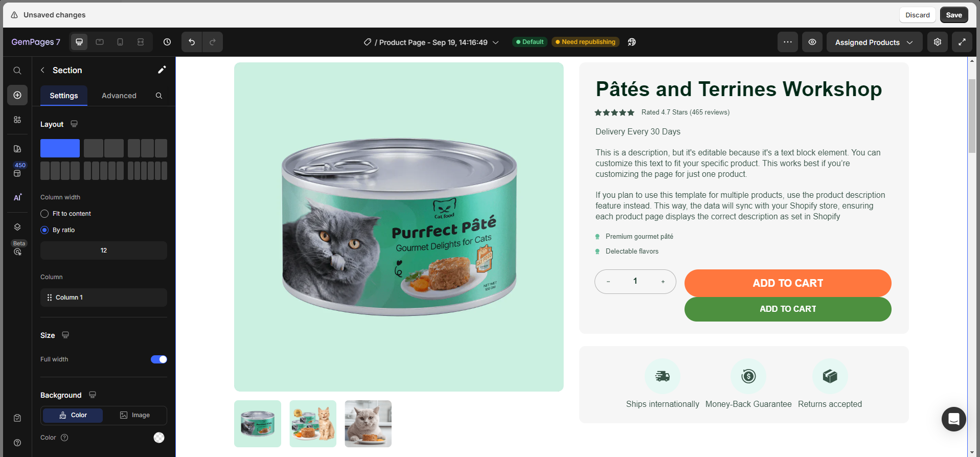
Task: Expand the Product Page title chevron
Action: (x=495, y=42)
